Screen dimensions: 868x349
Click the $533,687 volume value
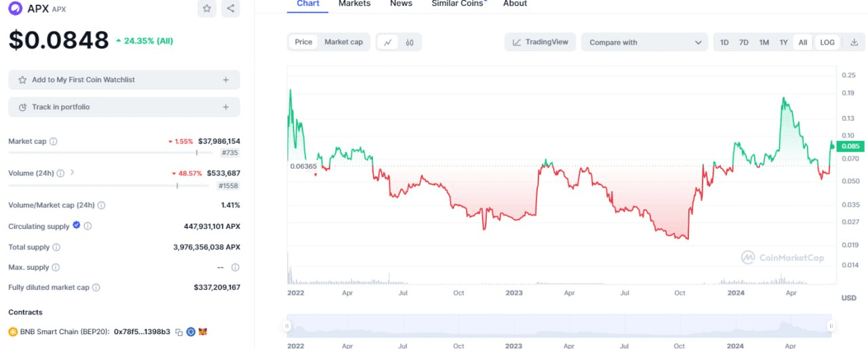pyautogui.click(x=224, y=173)
